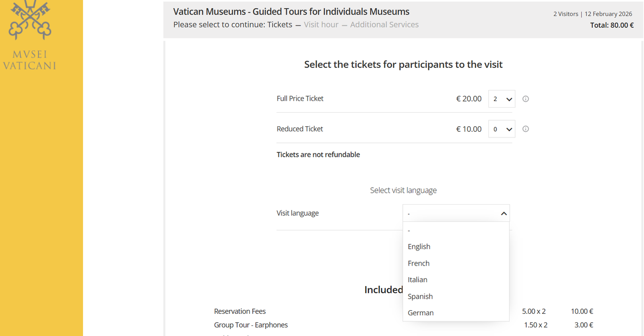The width and height of the screenshot is (644, 336).
Task: Select English as visit language
Action: pos(419,246)
